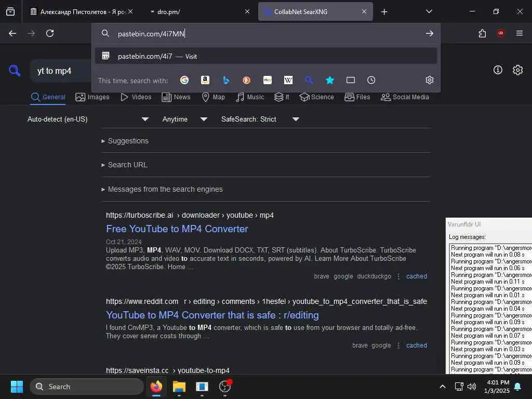The height and width of the screenshot is (399, 532).
Task: Search open tabs via the tab icon
Action: click(x=351, y=80)
